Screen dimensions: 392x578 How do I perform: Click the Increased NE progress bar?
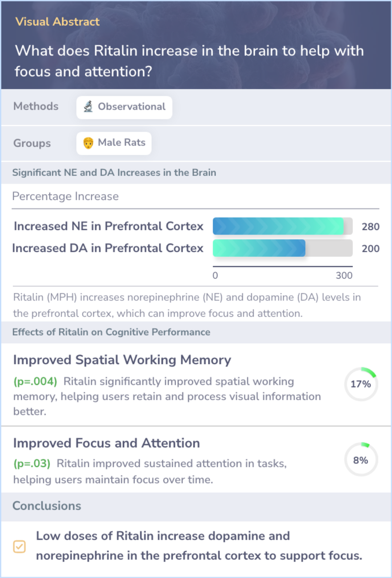282,226
